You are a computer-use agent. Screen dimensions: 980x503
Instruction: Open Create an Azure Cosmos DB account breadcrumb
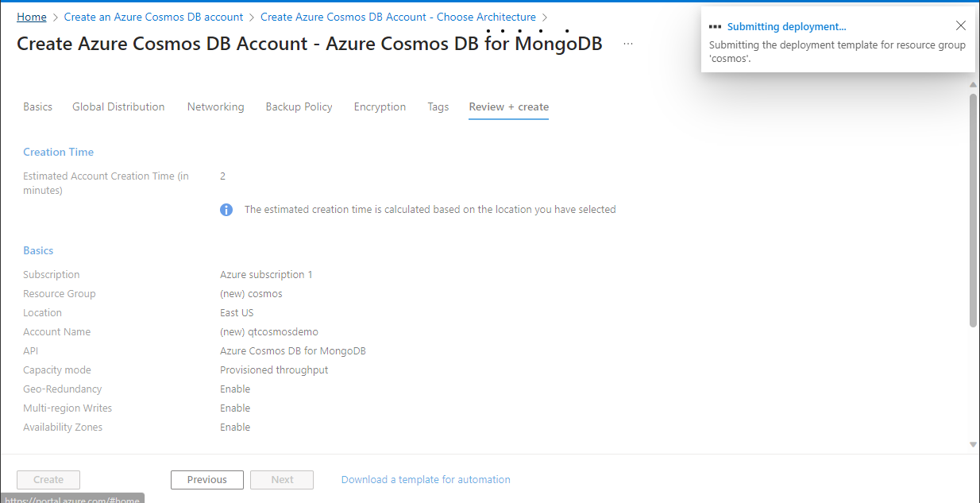tap(153, 17)
